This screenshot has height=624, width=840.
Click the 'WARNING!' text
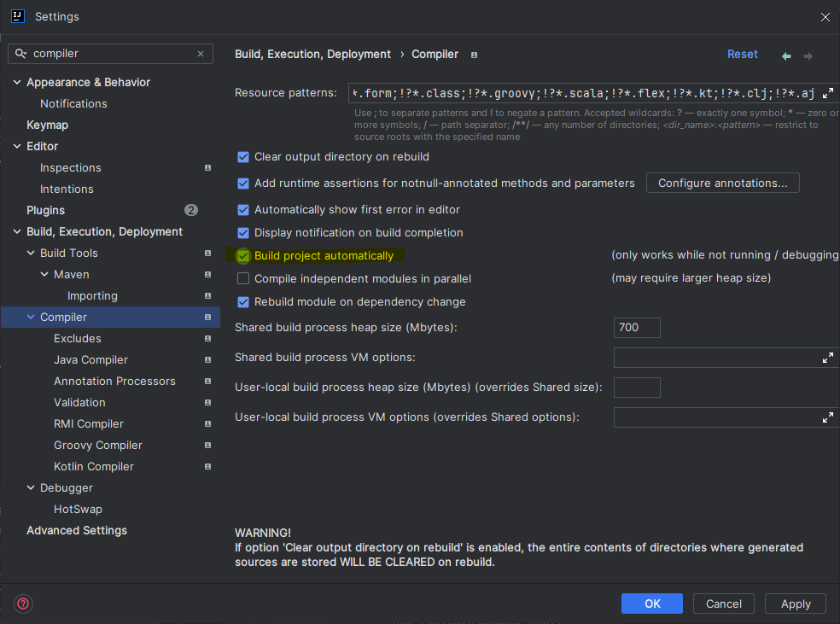pyautogui.click(x=263, y=533)
